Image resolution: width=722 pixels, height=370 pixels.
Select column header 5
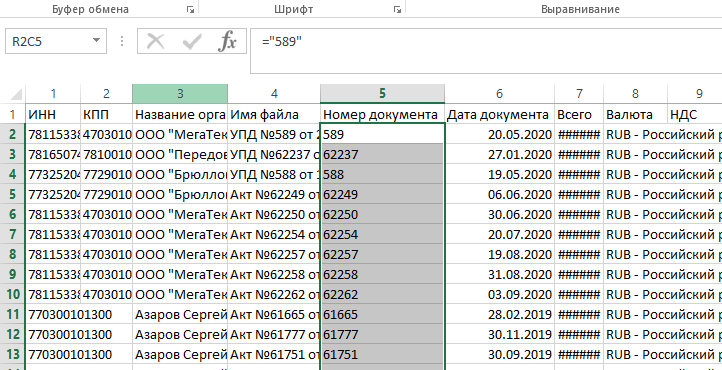tap(382, 94)
